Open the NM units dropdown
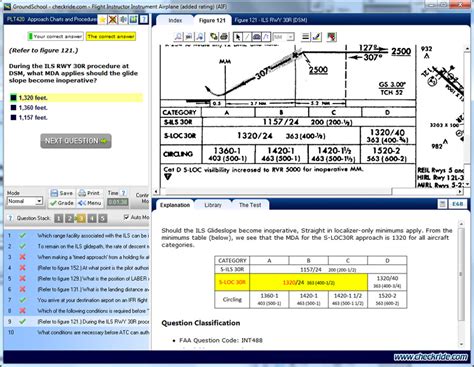This screenshot has height=367, width=474. coord(283,37)
